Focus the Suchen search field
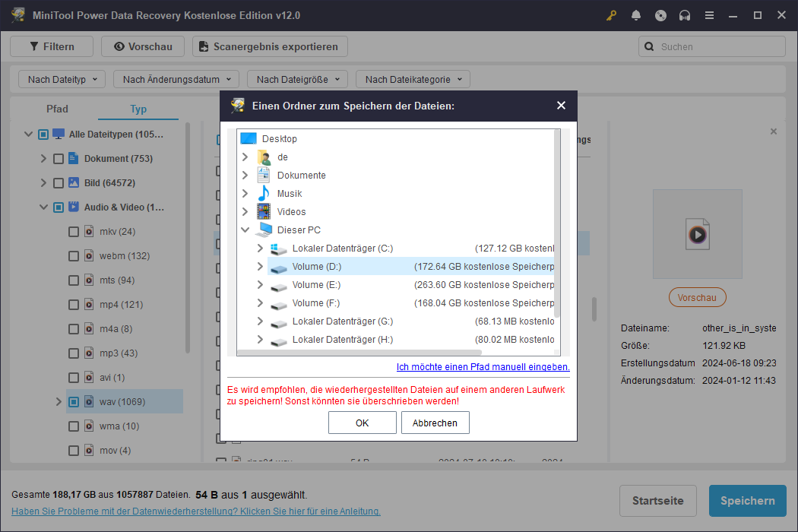 (712, 46)
